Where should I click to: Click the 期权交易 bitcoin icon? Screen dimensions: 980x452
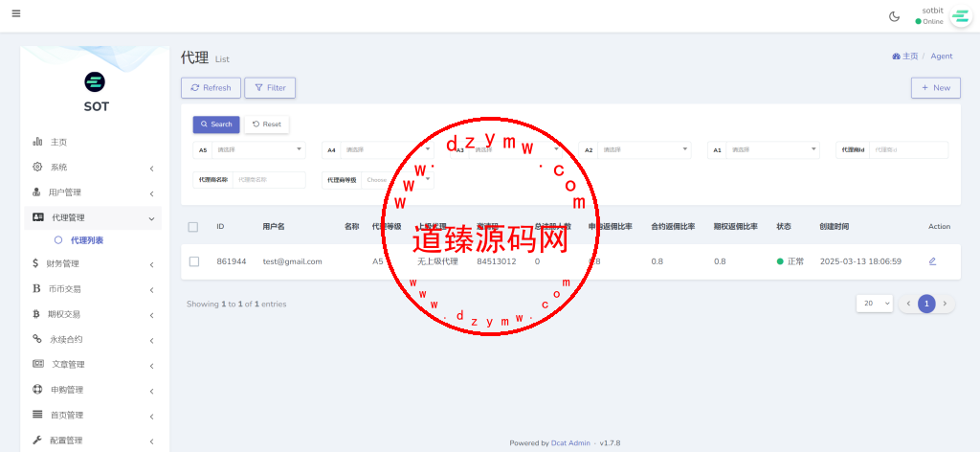[36, 314]
